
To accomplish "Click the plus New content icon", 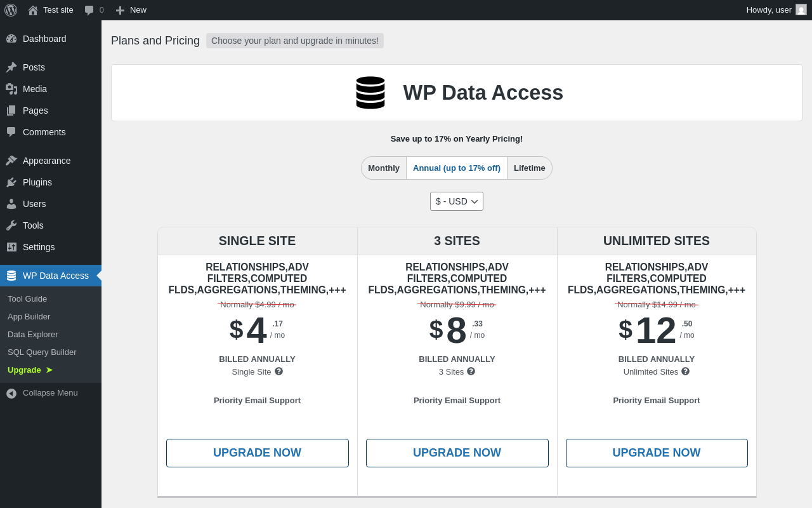I will pos(120,10).
